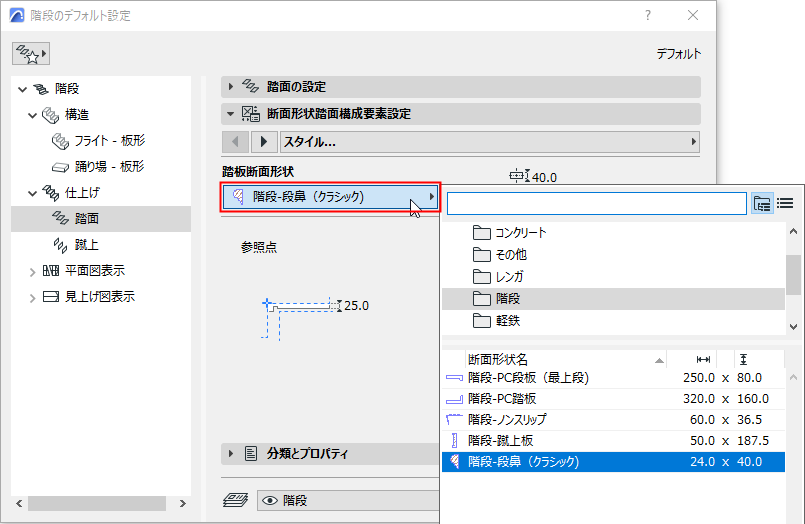Select 階段-段鼻 (クラシック) in the list
805x524 pixels.
[614, 462]
